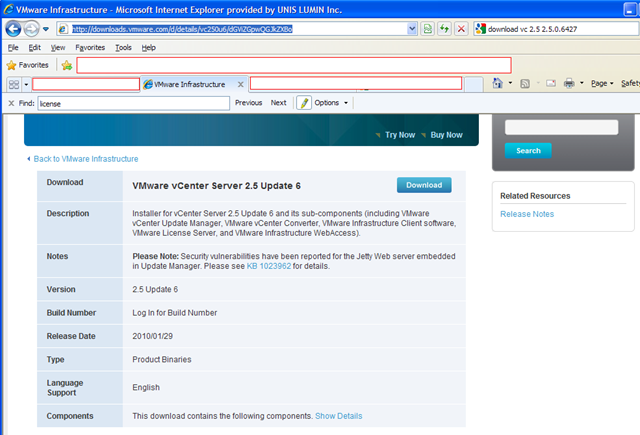Open the Favorites menu
640x435 pixels.
tap(90, 48)
